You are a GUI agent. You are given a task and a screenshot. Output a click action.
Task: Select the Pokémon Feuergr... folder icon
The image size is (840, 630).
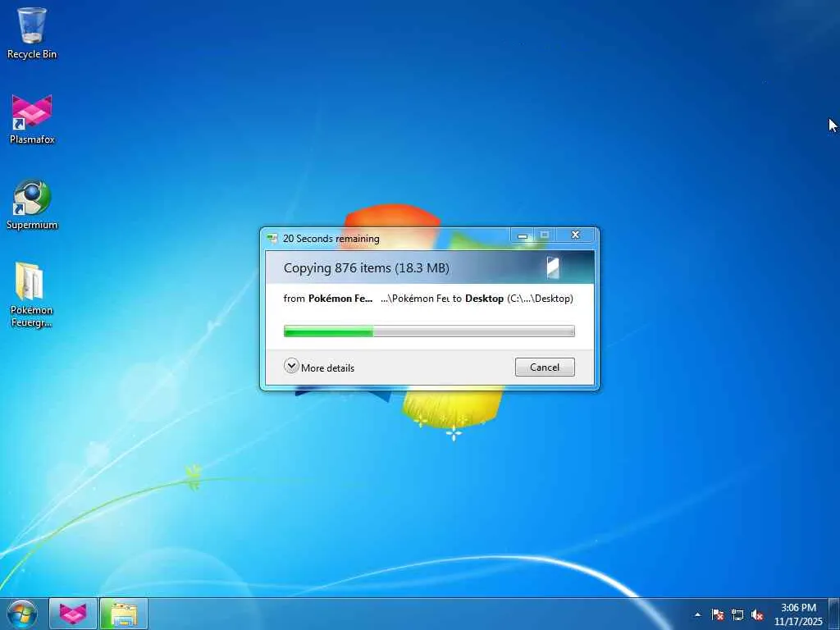32,294
